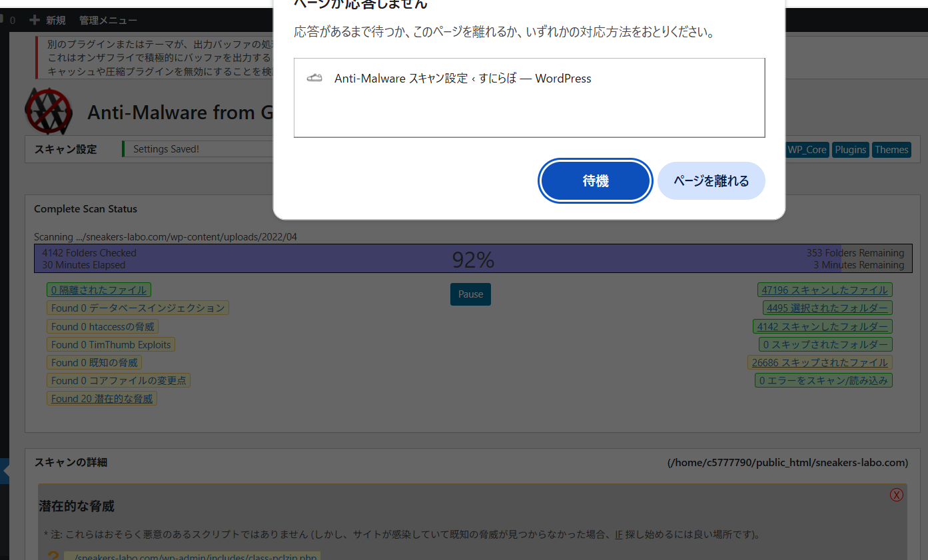Click Found 0 htaccessの脅威 label

tap(103, 326)
